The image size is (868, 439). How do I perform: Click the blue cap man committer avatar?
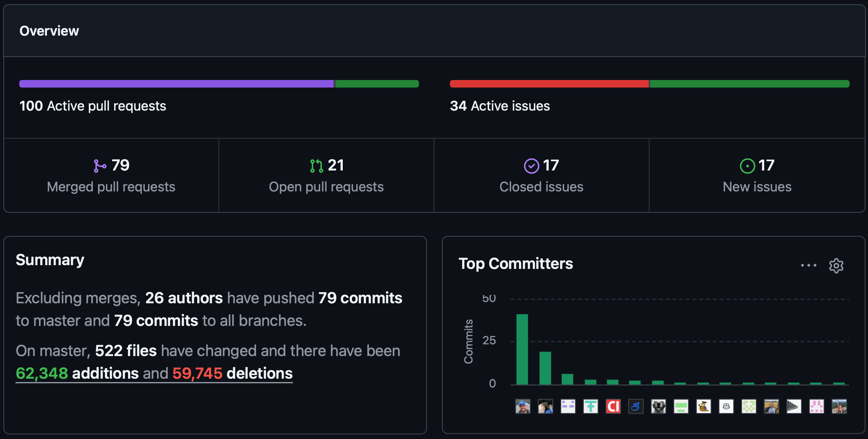pyautogui.click(x=523, y=406)
